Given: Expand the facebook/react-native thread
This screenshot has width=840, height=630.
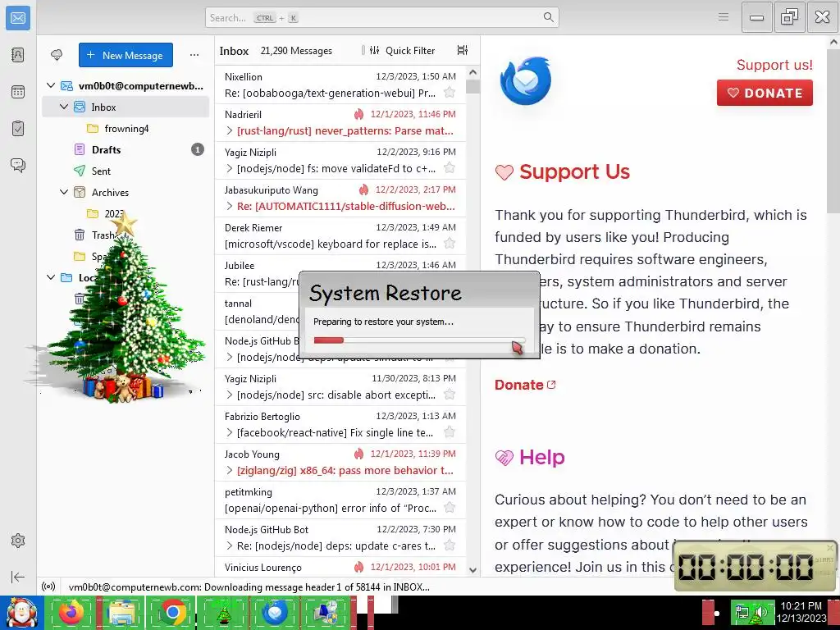Looking at the screenshot, I should (x=230, y=432).
